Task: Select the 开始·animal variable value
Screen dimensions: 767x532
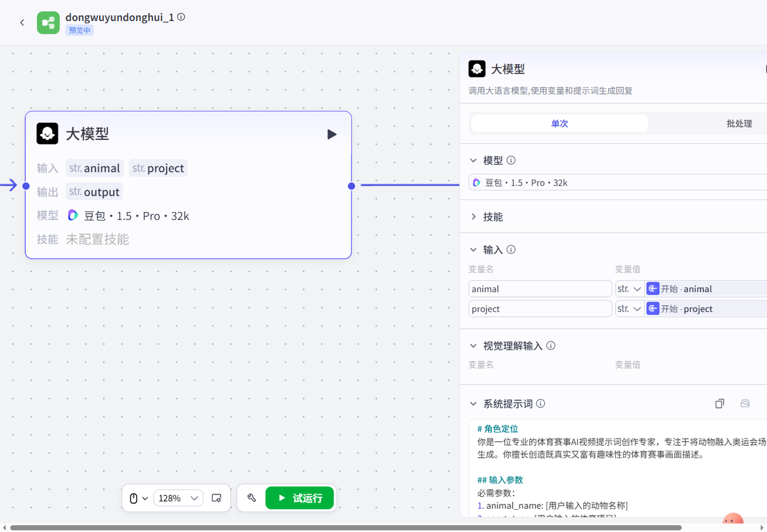Action: (x=706, y=289)
